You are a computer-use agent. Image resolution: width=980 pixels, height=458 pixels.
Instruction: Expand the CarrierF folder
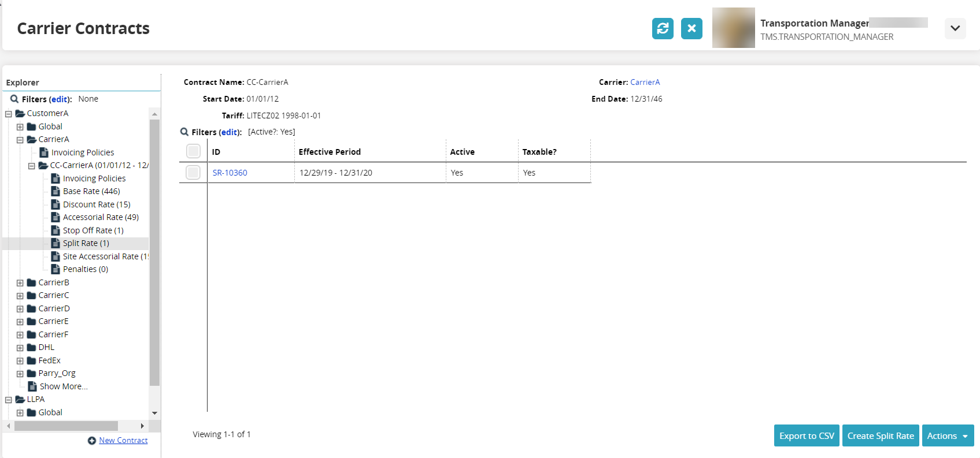[x=20, y=335]
